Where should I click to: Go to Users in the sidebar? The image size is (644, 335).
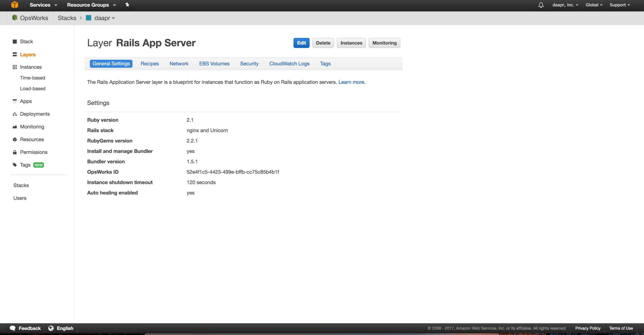pyautogui.click(x=20, y=198)
